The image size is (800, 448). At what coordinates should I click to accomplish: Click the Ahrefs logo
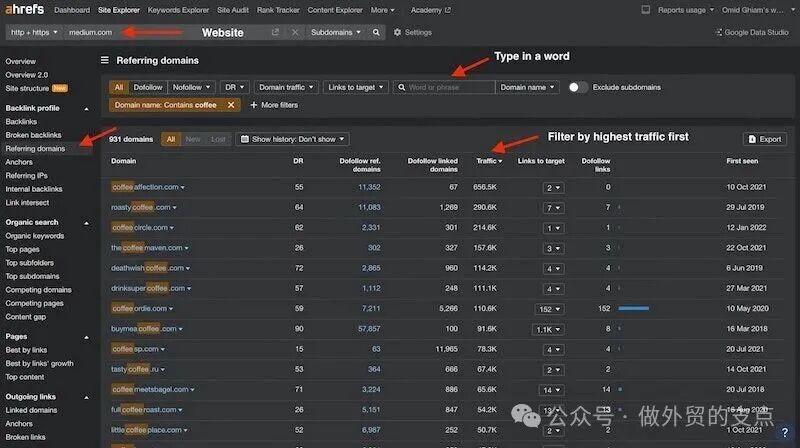pyautogui.click(x=23, y=10)
